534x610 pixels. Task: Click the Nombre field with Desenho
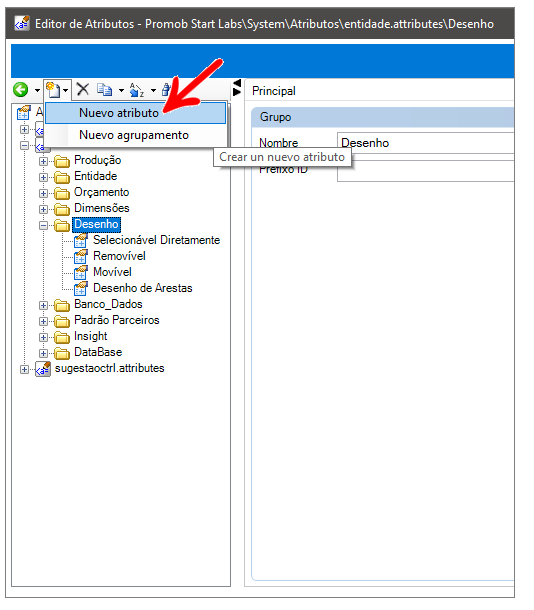pos(426,143)
